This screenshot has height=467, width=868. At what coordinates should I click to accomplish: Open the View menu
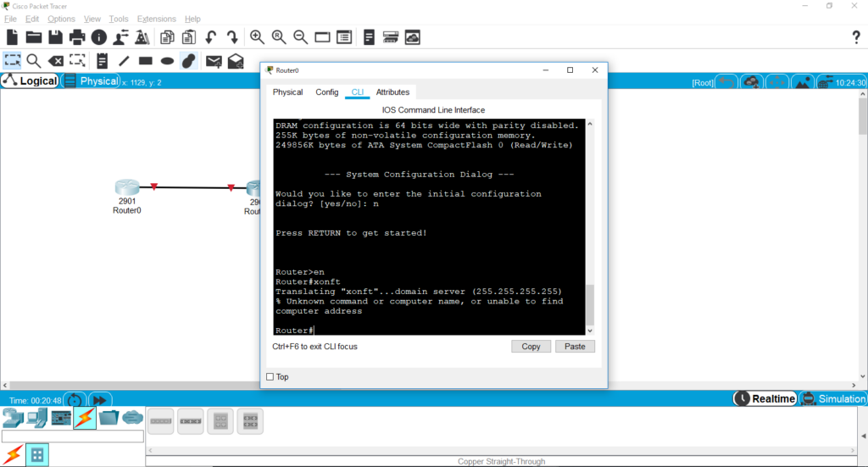point(92,19)
